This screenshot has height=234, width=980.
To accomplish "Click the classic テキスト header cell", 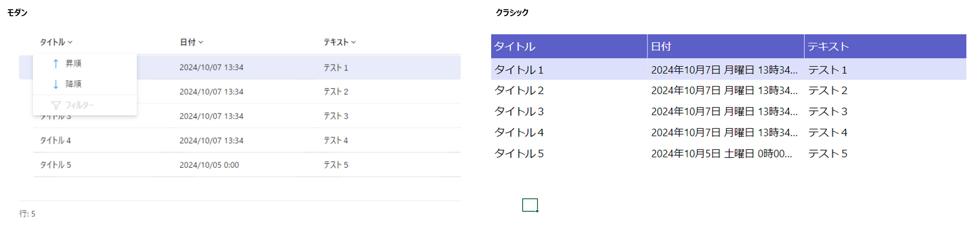I will tap(885, 46).
